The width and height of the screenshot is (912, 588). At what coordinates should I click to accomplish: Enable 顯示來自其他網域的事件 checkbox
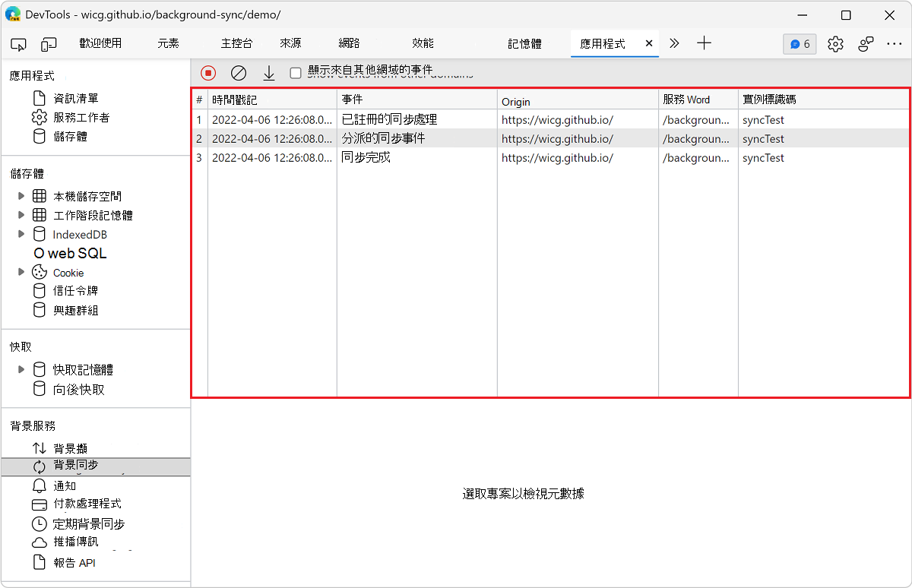click(x=295, y=72)
